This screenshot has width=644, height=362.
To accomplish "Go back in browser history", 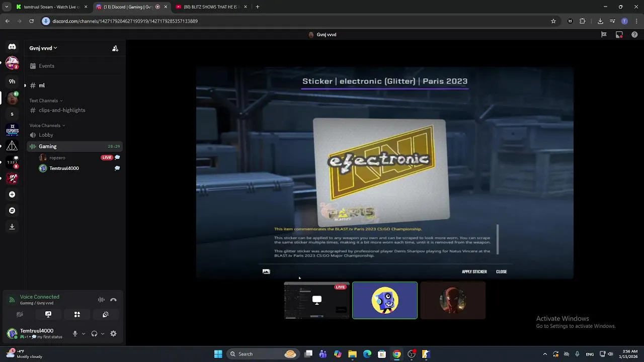I will click(7, 21).
